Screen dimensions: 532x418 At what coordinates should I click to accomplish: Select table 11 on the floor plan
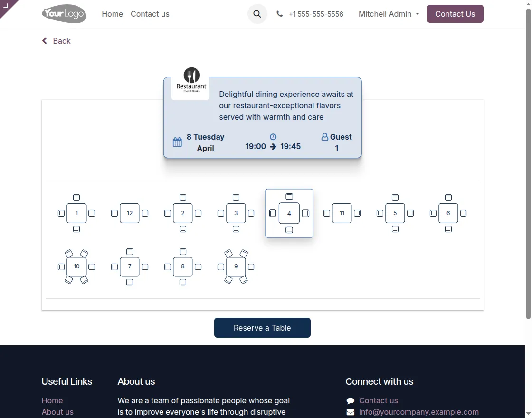pos(342,213)
